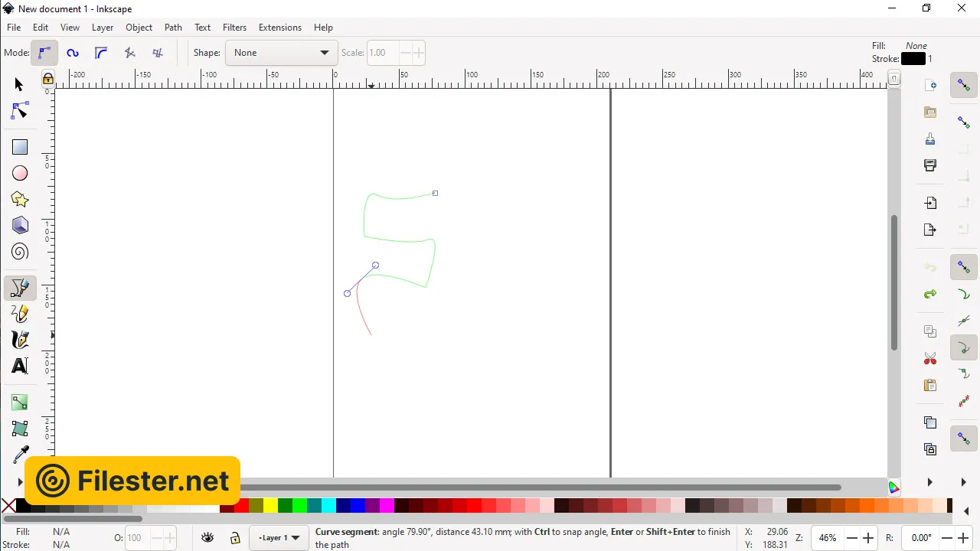Pick the yellow swatch in the palette
Viewport: 980px width, 551px height.
click(x=270, y=506)
